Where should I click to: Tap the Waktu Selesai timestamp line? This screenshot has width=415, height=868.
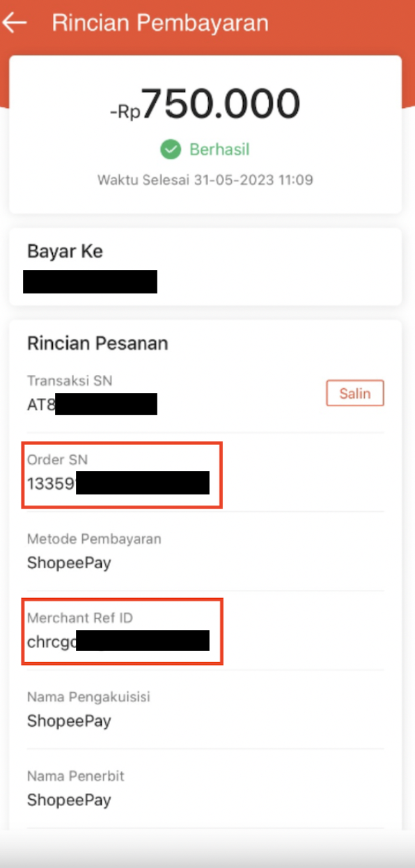(x=205, y=180)
